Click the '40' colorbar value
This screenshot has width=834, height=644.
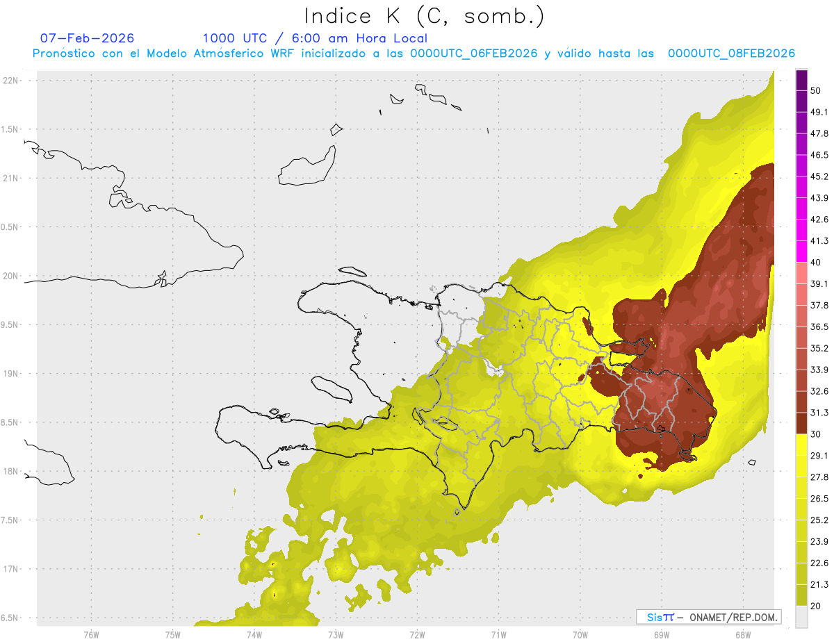pos(816,263)
